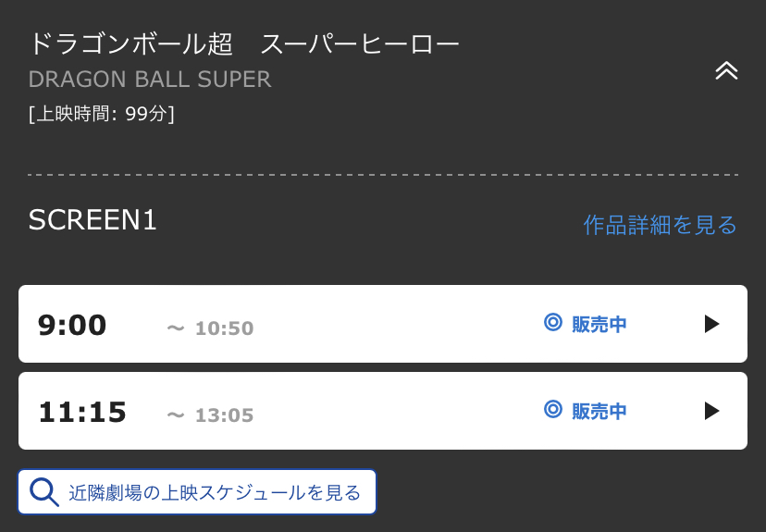Click the SCREEN1 heading
This screenshot has height=532, width=766.
click(93, 220)
